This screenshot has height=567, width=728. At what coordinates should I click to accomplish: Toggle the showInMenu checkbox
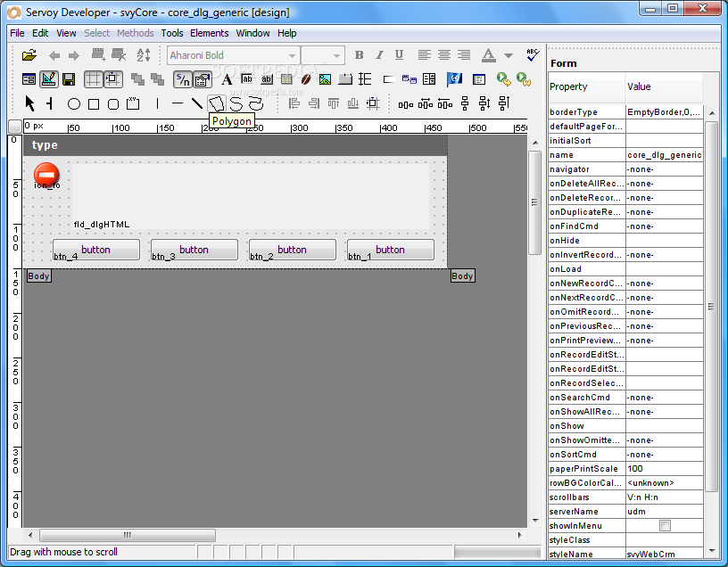(665, 525)
